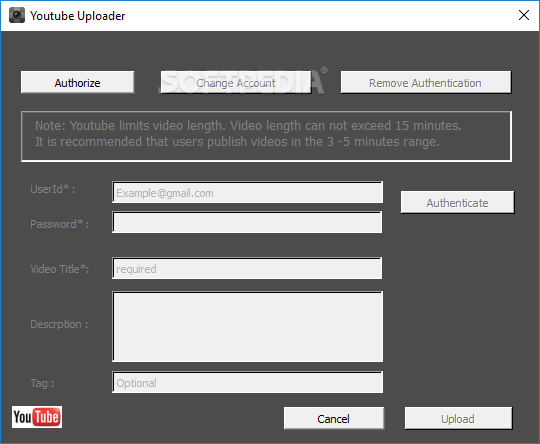Click Remove Authentication button
Viewport: 540px width, 444px height.
(x=426, y=82)
